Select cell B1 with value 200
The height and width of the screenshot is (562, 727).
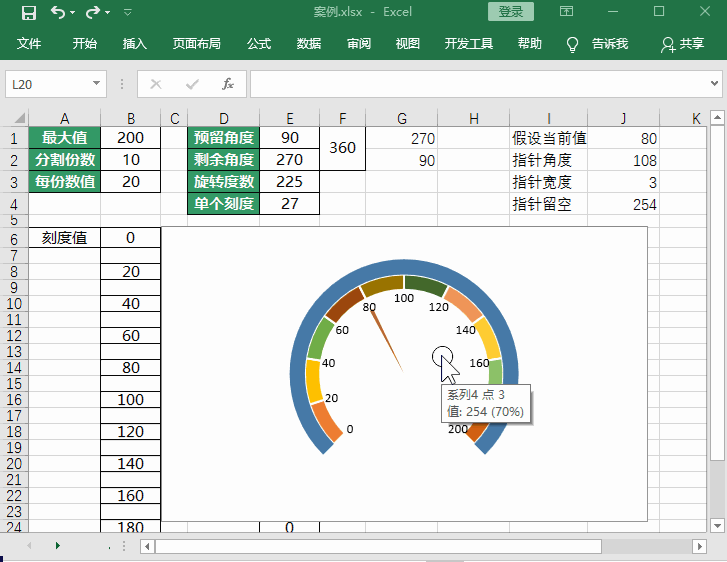point(130,138)
